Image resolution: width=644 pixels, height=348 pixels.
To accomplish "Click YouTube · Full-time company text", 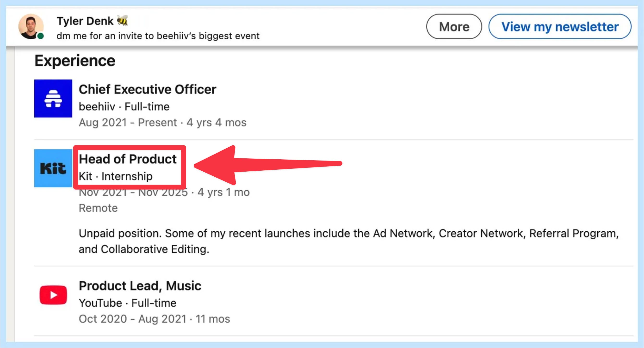I will [128, 303].
